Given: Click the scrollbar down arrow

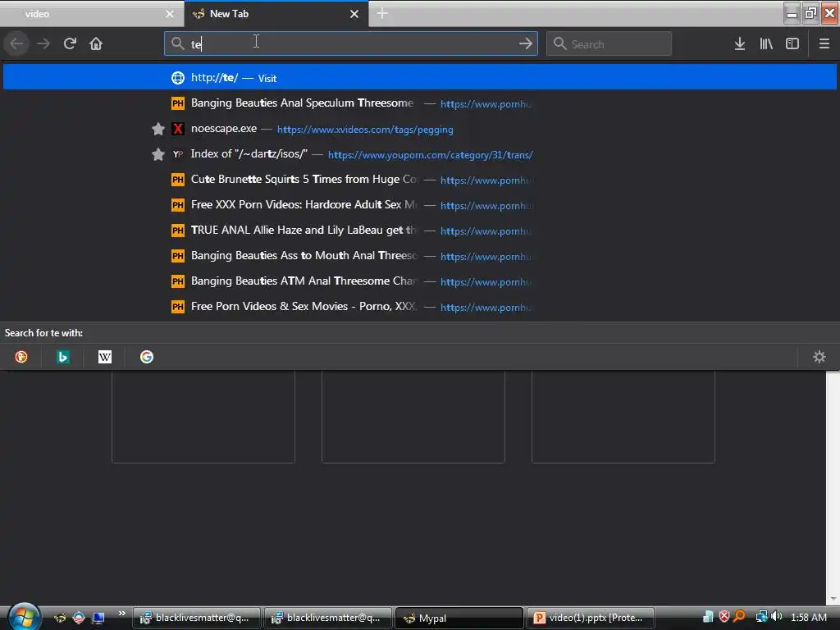Looking at the screenshot, I should pyautogui.click(x=833, y=599).
